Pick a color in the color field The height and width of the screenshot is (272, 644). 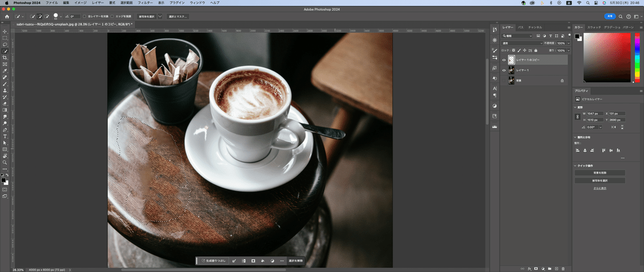pos(607,58)
